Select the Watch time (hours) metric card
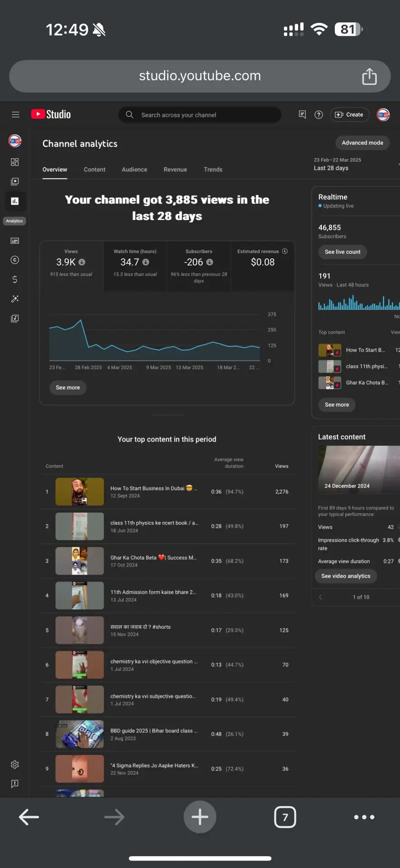400x868 pixels. click(135, 266)
